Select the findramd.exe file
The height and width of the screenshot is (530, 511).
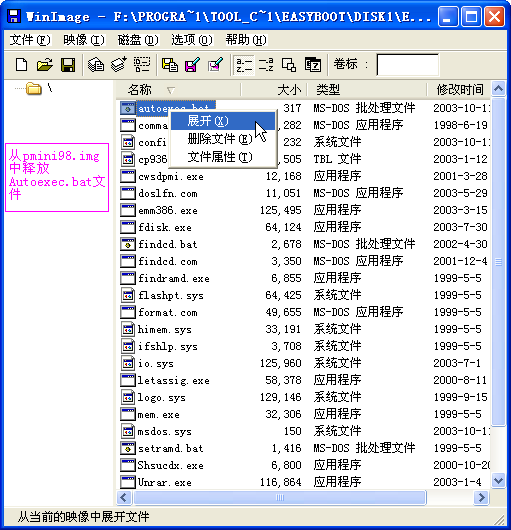(174, 279)
